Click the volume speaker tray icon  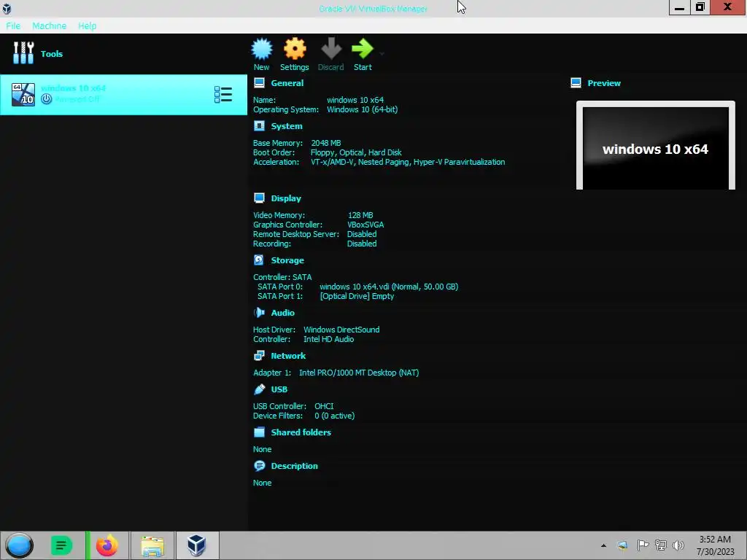coord(678,545)
